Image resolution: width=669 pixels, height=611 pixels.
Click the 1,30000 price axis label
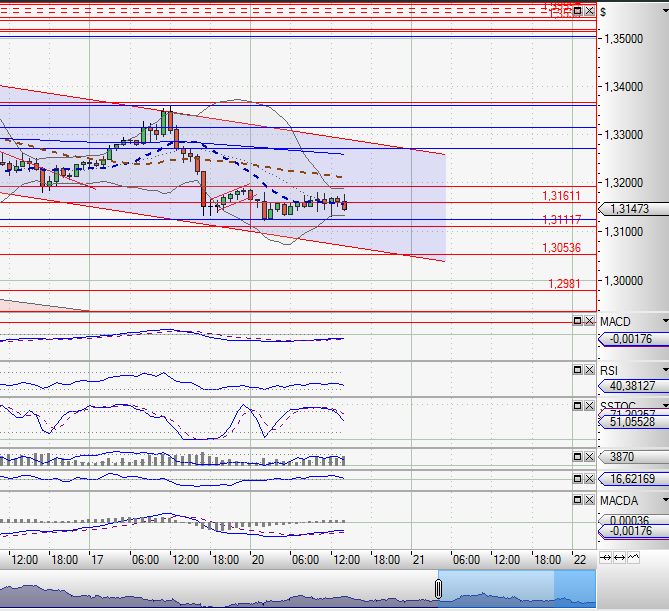click(x=623, y=281)
